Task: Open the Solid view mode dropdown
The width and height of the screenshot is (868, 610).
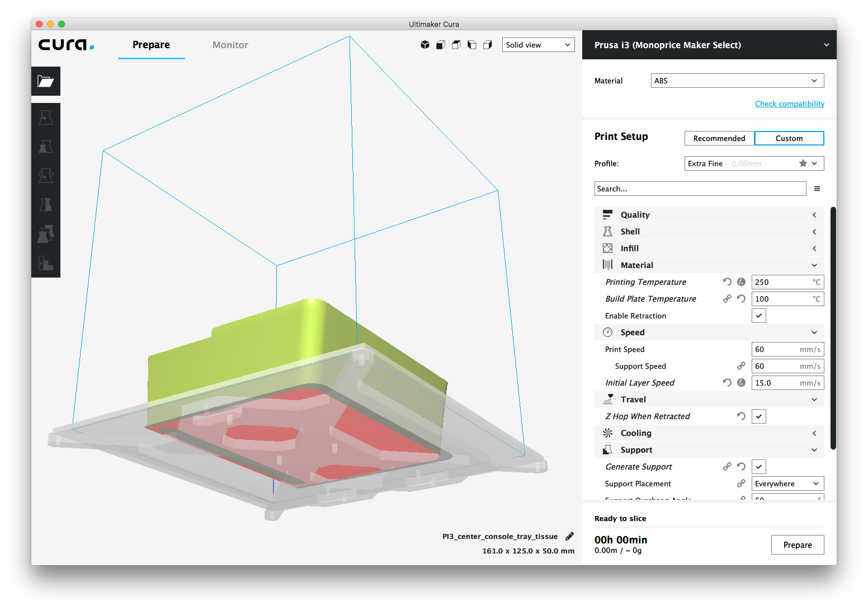Action: pyautogui.click(x=539, y=45)
